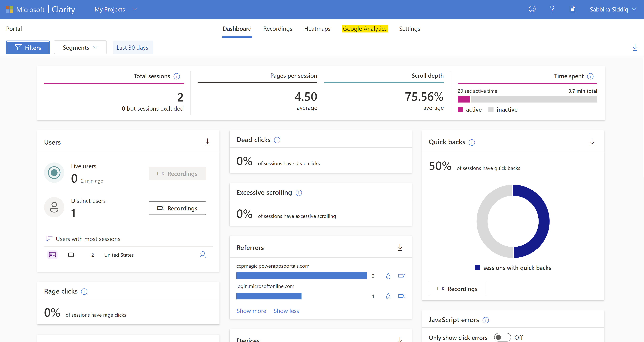Show info for Rage clicks

tap(84, 292)
